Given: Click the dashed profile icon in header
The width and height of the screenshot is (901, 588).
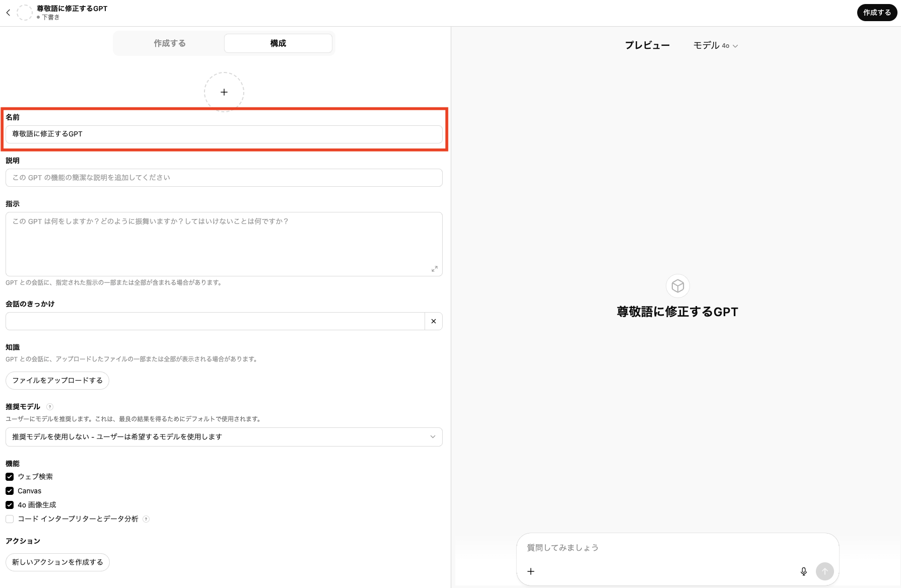Looking at the screenshot, I should (25, 13).
